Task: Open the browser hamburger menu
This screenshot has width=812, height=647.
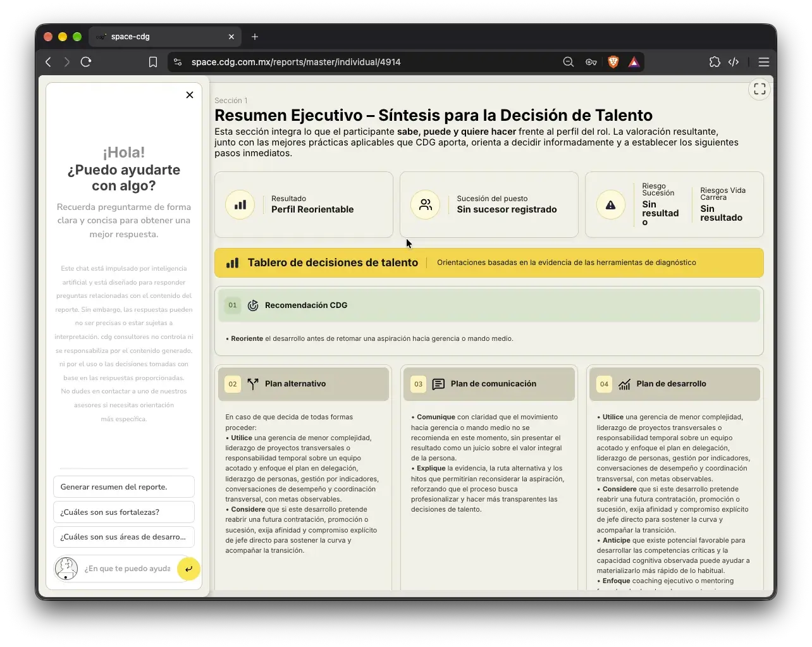Action: point(764,62)
